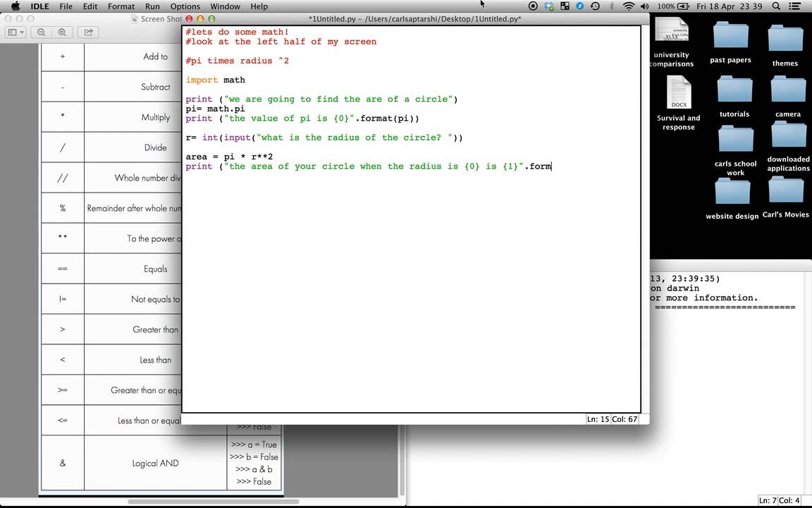Viewport: 812px width, 508px height.
Task: Click the Preview horizontal scrollbar
Action: (x=214, y=501)
